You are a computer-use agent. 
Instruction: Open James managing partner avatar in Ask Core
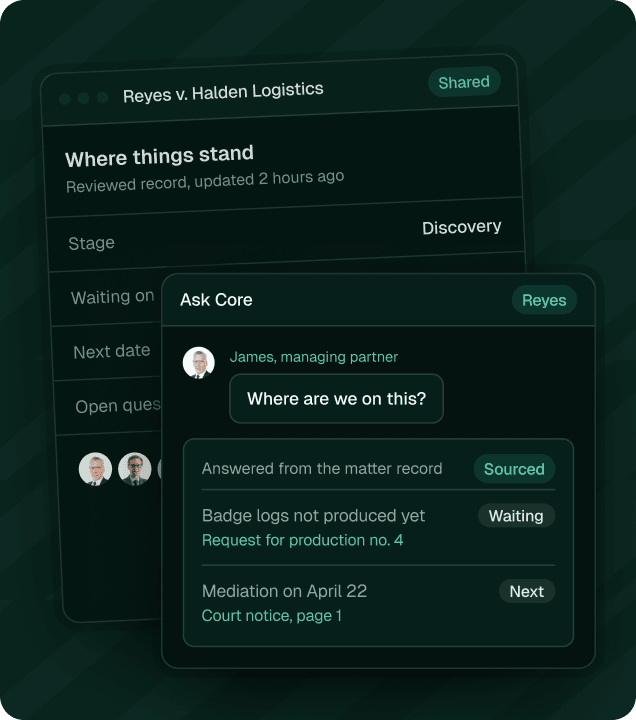198,362
